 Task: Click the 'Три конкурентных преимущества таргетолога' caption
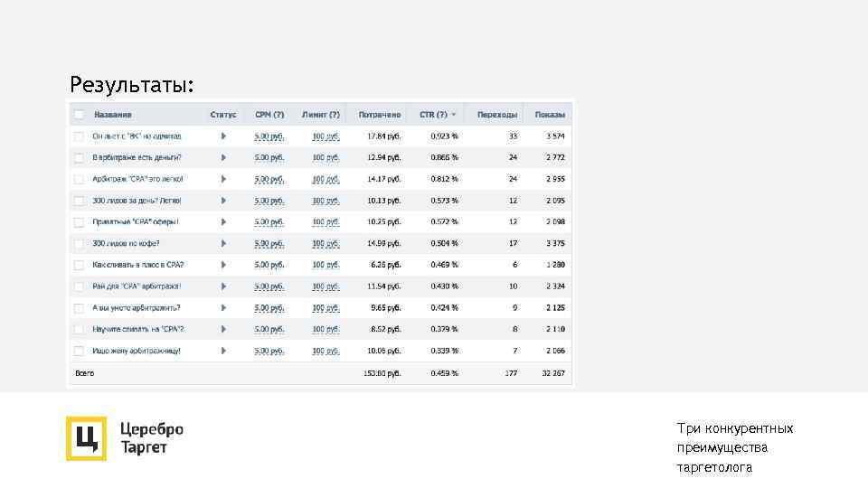[735, 447]
